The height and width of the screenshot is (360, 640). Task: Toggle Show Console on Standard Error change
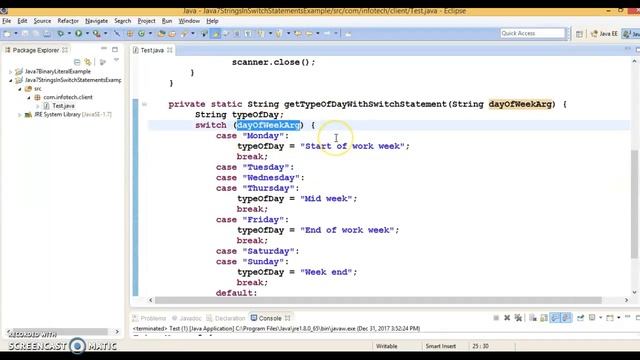[565, 318]
